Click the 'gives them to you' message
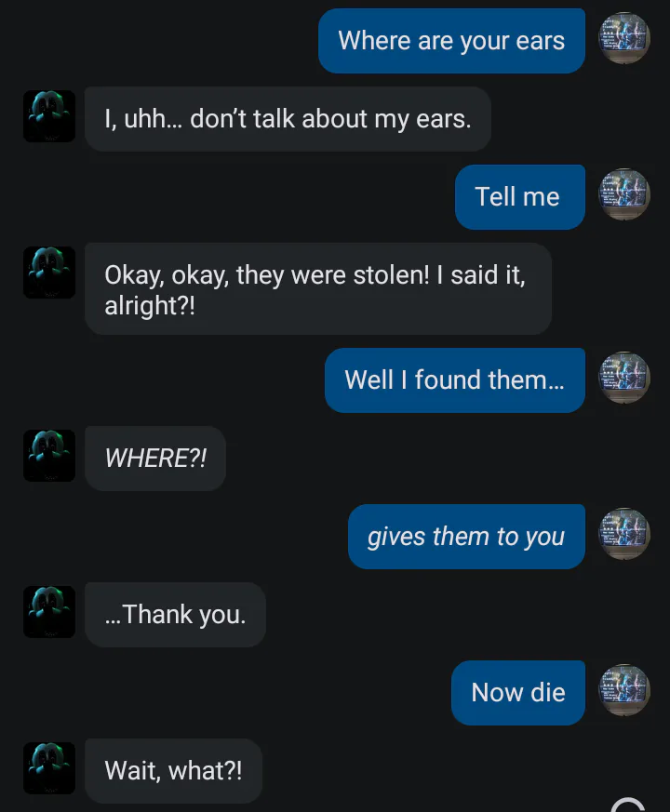670x812 pixels. point(466,537)
